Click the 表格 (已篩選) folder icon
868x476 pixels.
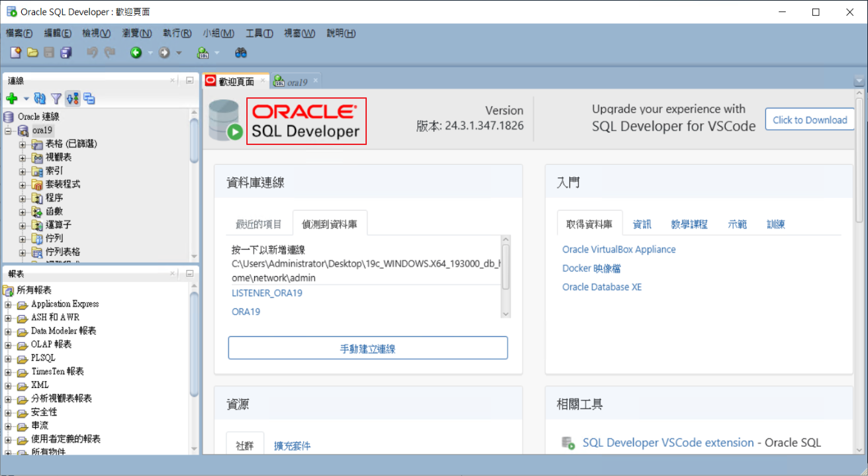click(37, 144)
